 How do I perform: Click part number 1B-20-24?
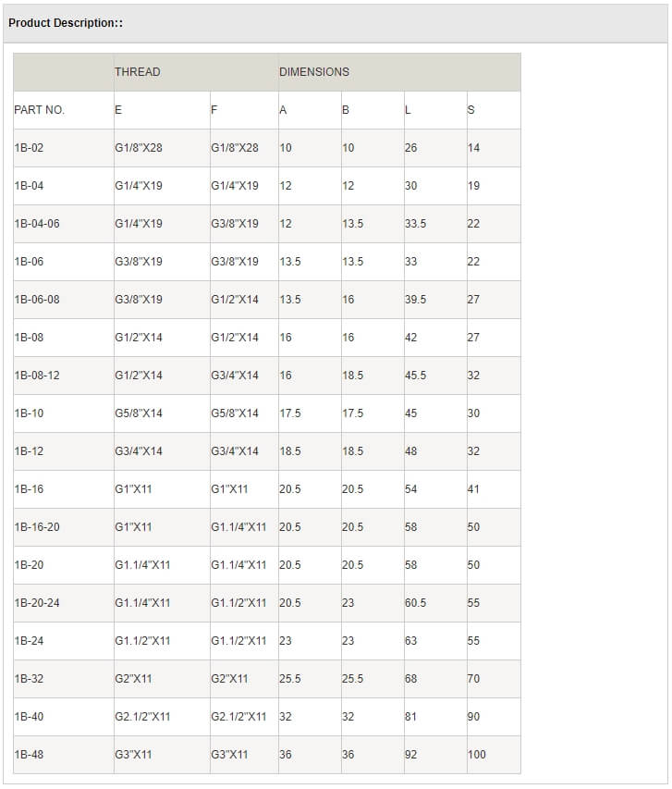pyautogui.click(x=37, y=603)
